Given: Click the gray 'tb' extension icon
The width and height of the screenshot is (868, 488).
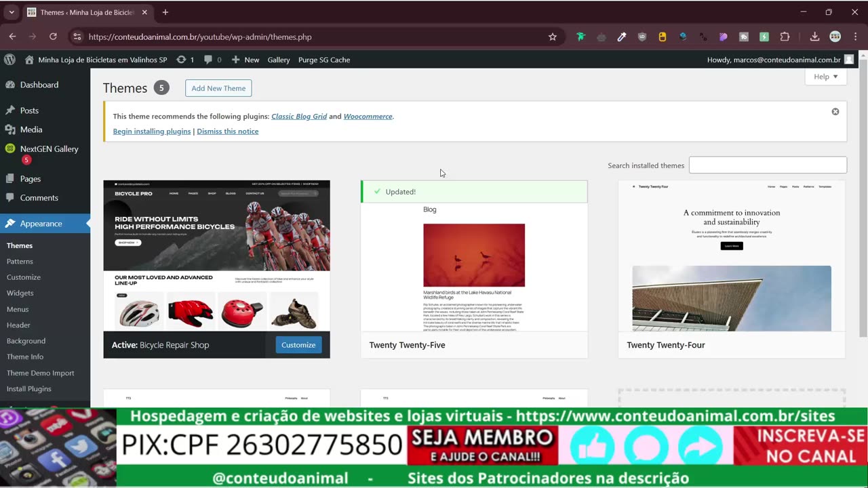Looking at the screenshot, I should pyautogui.click(x=744, y=37).
